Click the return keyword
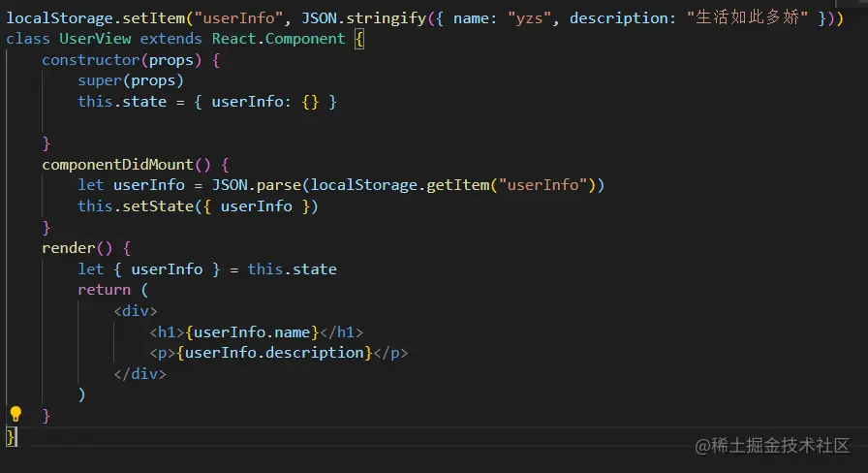The height and width of the screenshot is (473, 868). tap(104, 290)
